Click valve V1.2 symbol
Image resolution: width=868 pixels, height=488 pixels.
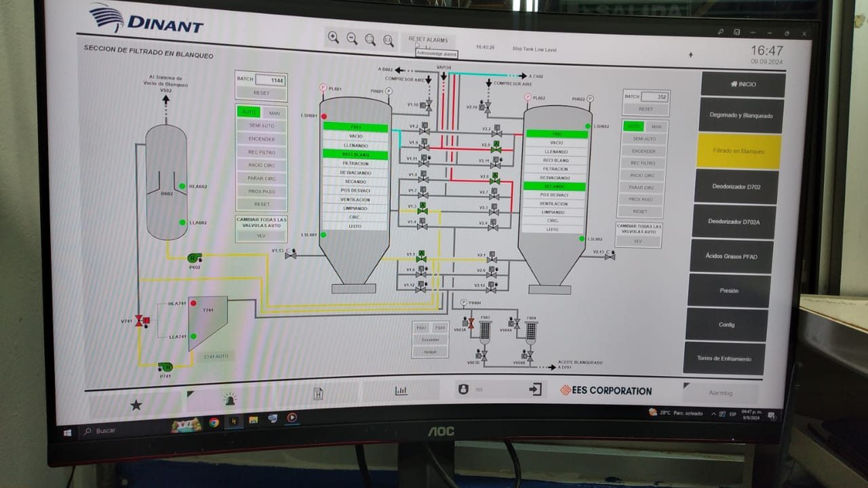click(425, 127)
